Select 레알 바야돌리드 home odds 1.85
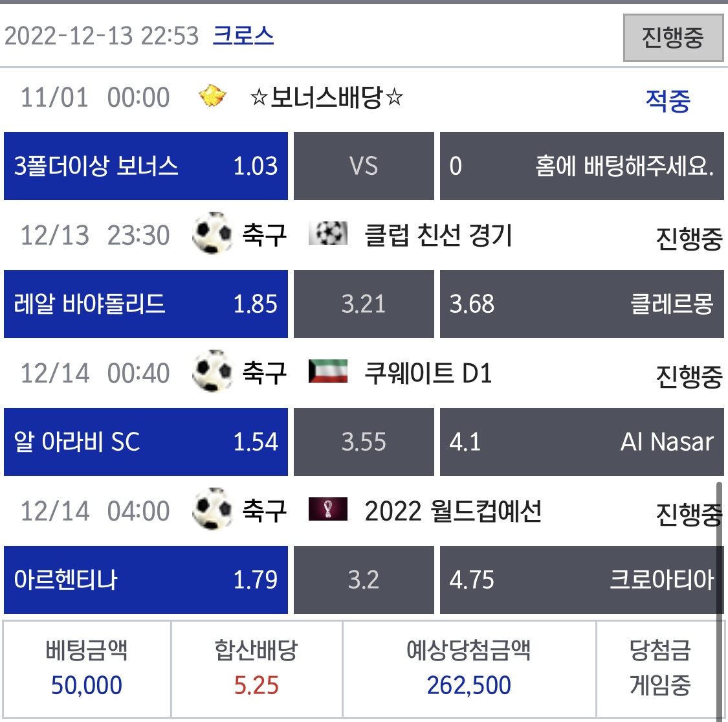The image size is (728, 722). tap(146, 304)
